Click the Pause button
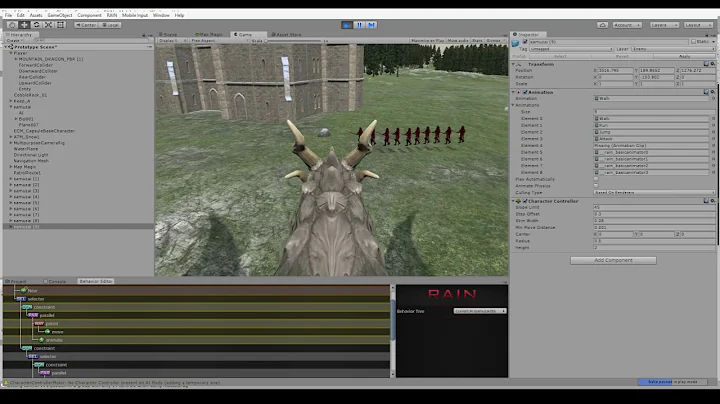The height and width of the screenshot is (404, 720). (x=360, y=25)
